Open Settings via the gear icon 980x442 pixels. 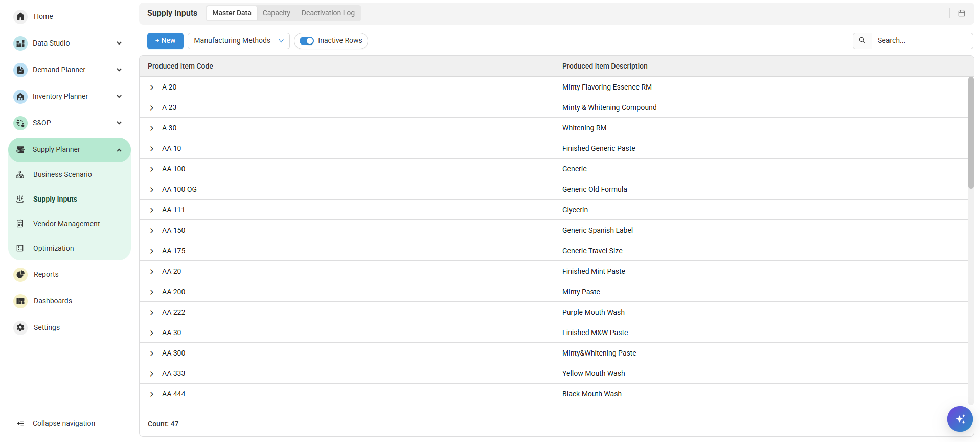coord(20,327)
